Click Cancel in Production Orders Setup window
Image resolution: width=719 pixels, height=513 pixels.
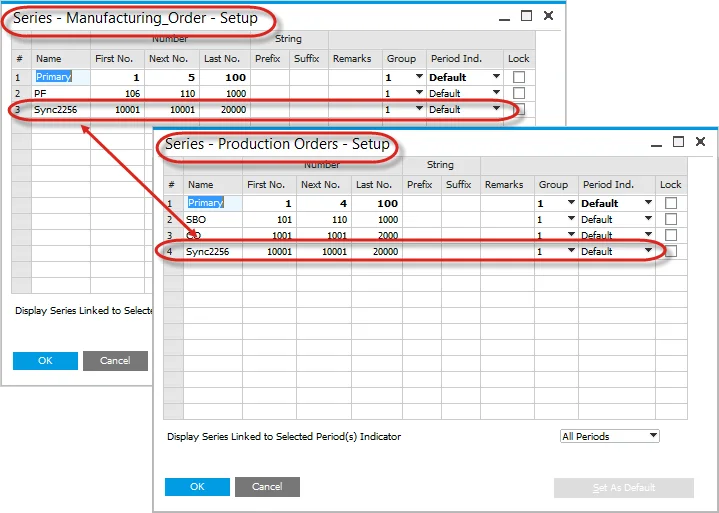(267, 487)
